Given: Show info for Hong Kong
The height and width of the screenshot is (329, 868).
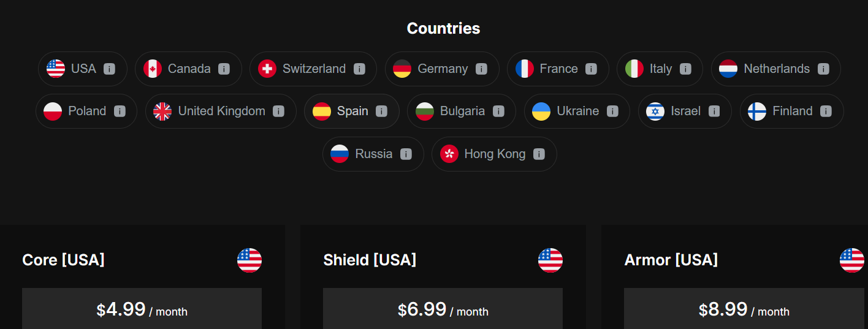Looking at the screenshot, I should pos(539,154).
